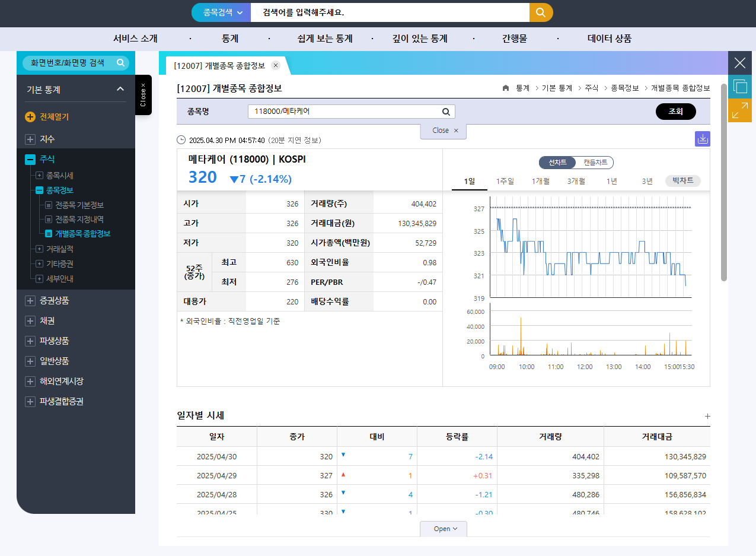Collapse the 종목정보 tree node
The width and height of the screenshot is (756, 556).
tap(39, 190)
